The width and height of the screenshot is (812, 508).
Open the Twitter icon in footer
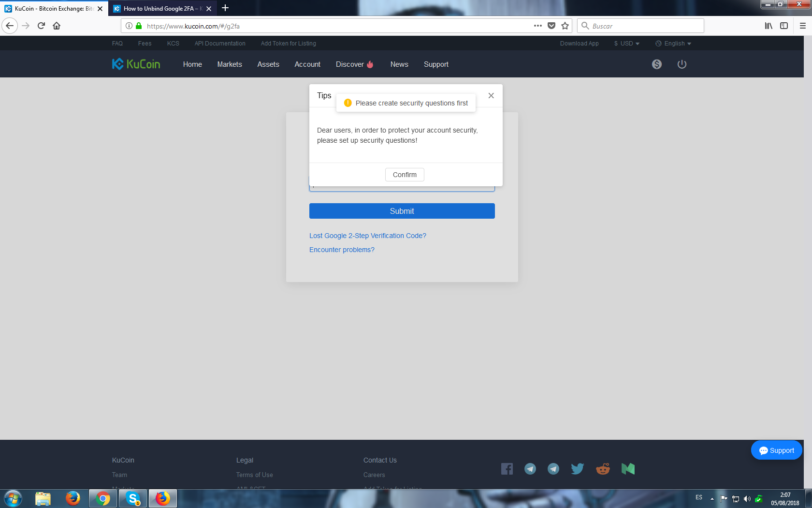coord(578,469)
